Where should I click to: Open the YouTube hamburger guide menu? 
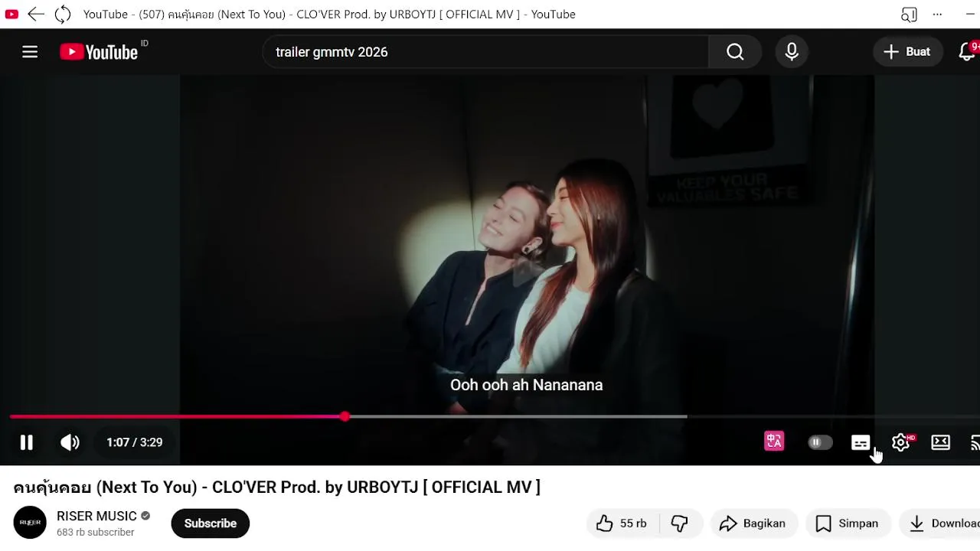(x=30, y=52)
